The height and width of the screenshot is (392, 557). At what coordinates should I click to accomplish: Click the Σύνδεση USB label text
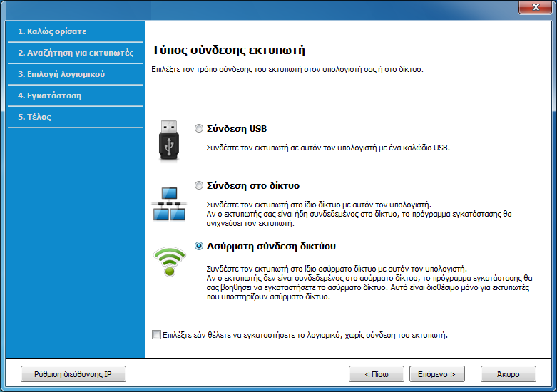pyautogui.click(x=237, y=129)
